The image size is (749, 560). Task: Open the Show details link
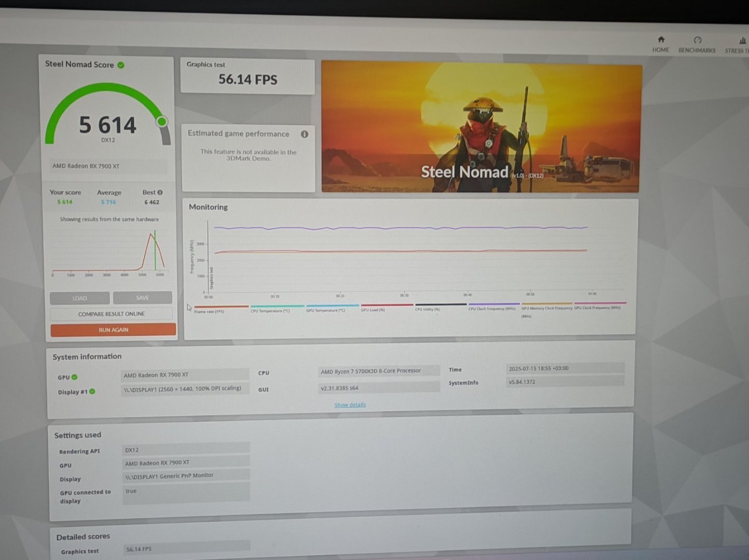point(350,405)
